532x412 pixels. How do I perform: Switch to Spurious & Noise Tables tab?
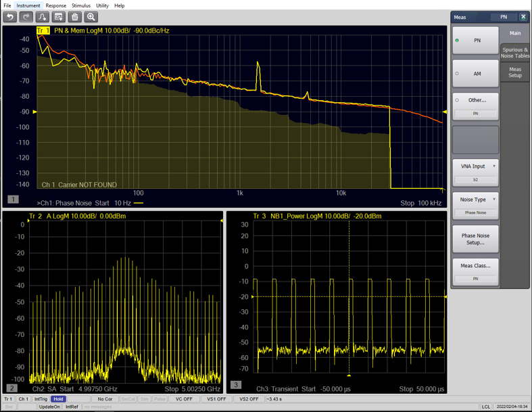515,53
